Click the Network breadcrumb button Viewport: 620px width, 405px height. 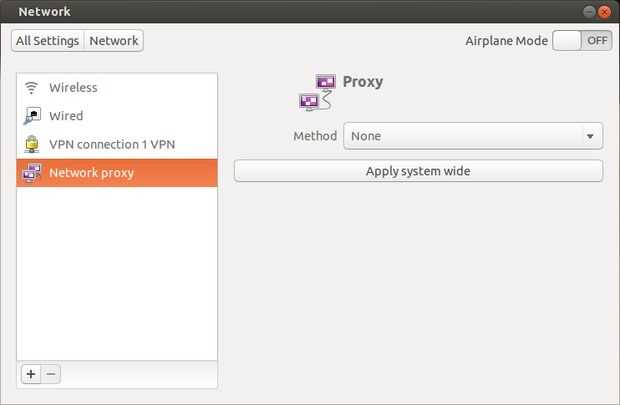coord(114,41)
